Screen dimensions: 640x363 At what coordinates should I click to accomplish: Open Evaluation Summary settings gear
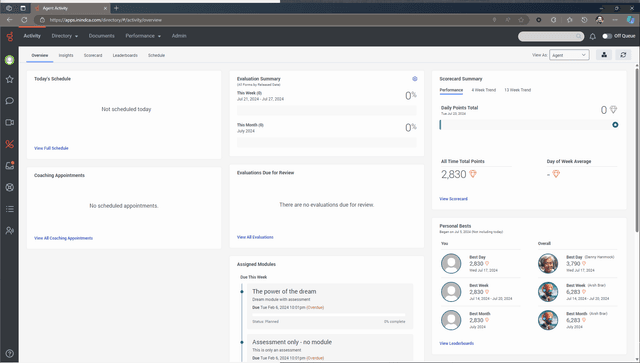point(415,79)
